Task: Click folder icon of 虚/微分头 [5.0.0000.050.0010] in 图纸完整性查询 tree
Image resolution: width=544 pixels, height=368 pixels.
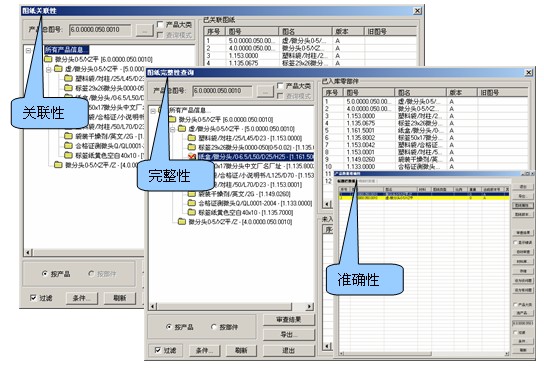Action: 182,129
